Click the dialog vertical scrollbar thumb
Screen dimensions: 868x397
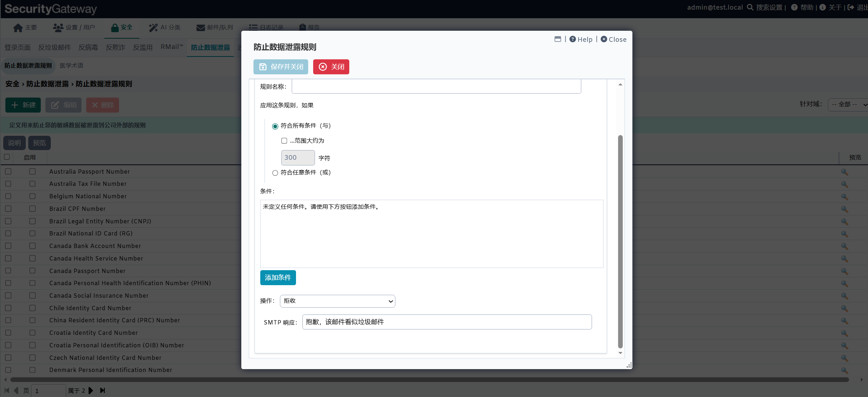(620, 242)
